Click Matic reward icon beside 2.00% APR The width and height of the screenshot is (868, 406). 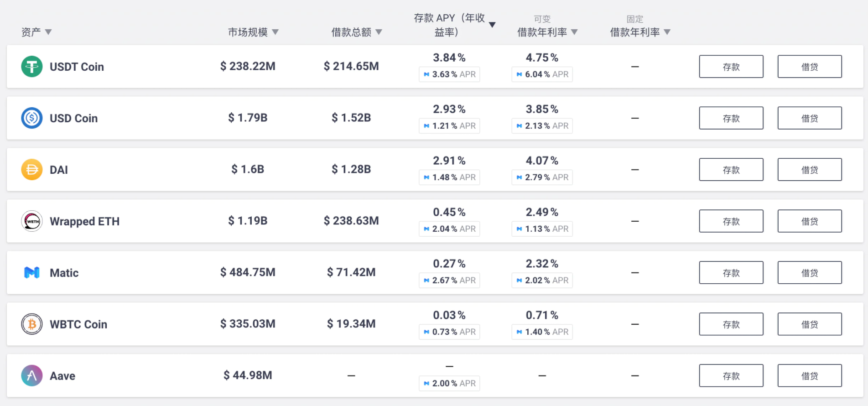point(426,384)
